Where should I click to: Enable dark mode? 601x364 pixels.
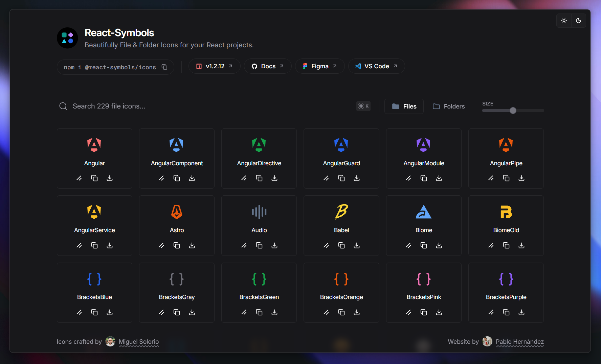click(x=579, y=21)
